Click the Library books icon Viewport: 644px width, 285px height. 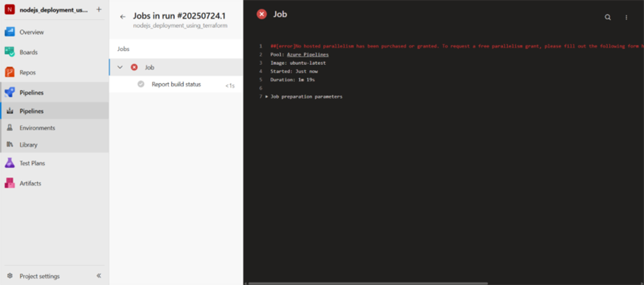click(x=10, y=145)
